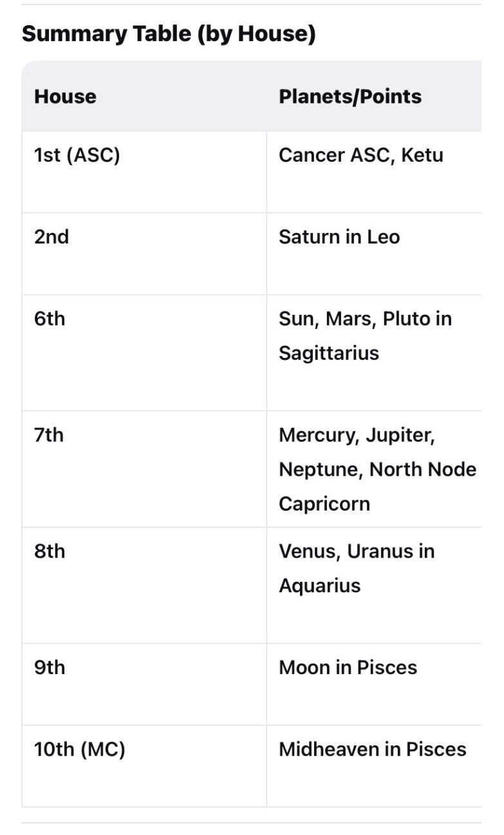Select the "Midheaven in Pisces" entry
504x835 pixels.
click(372, 749)
